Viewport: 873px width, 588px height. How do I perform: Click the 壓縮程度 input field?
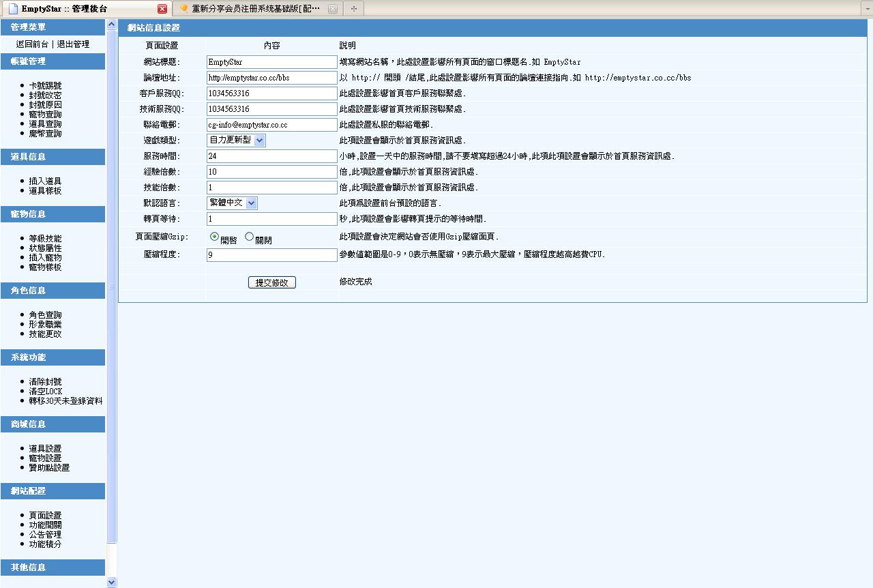coord(271,255)
